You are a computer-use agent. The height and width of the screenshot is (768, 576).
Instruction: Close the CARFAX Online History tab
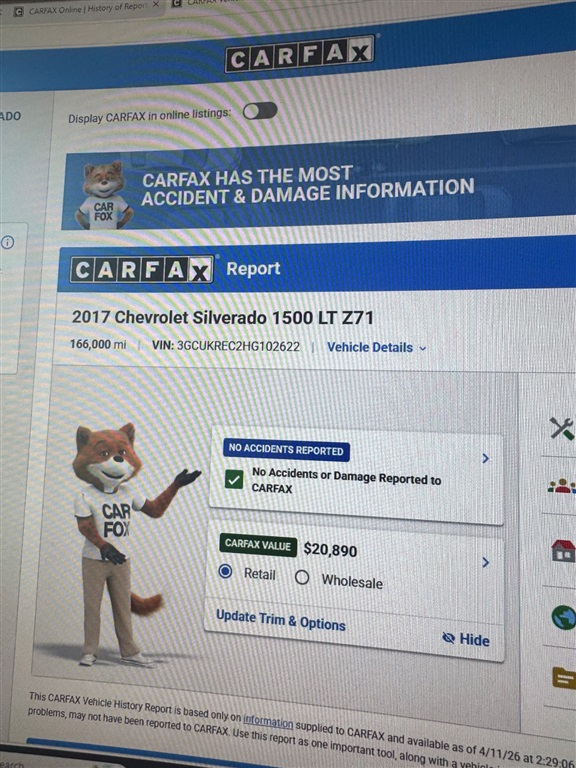pyautogui.click(x=156, y=4)
